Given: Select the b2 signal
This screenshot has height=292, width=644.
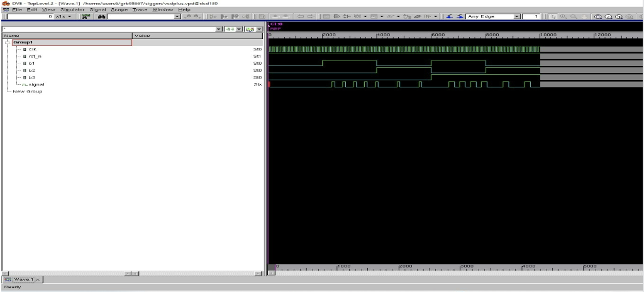Looking at the screenshot, I should (31, 70).
